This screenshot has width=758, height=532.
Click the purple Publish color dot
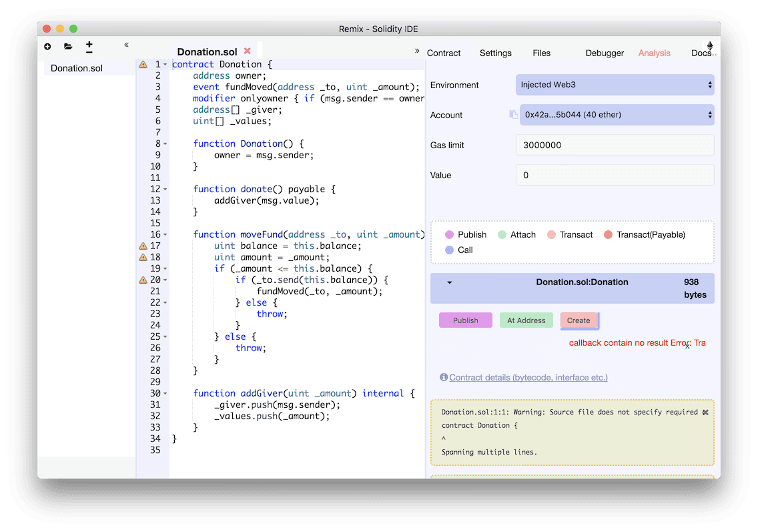tap(449, 234)
